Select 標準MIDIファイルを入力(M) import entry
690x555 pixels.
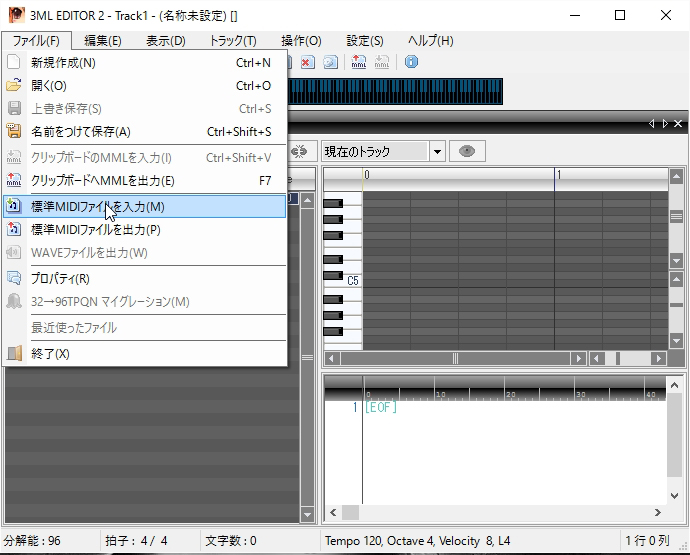click(144, 206)
